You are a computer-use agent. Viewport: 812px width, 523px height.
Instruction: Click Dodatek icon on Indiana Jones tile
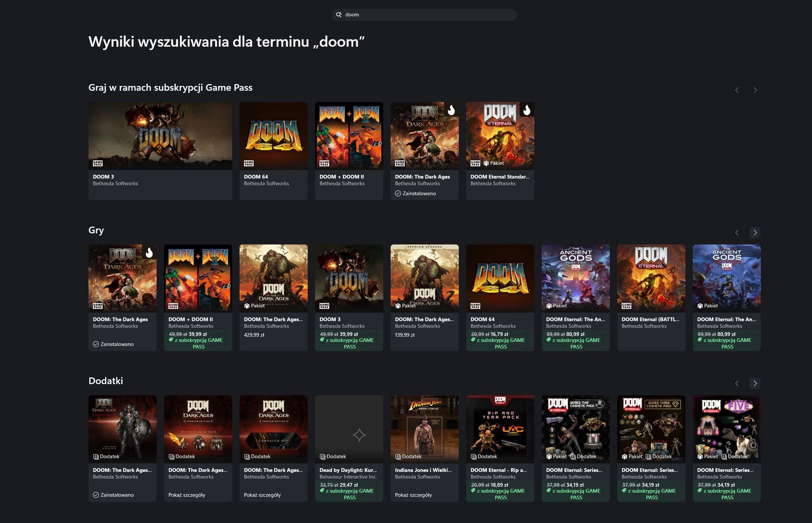coord(398,457)
